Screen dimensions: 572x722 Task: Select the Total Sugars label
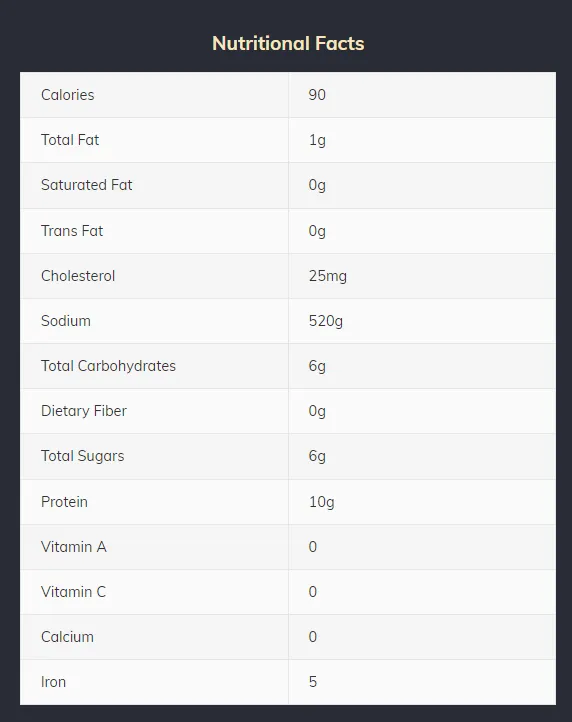pyautogui.click(x=82, y=456)
